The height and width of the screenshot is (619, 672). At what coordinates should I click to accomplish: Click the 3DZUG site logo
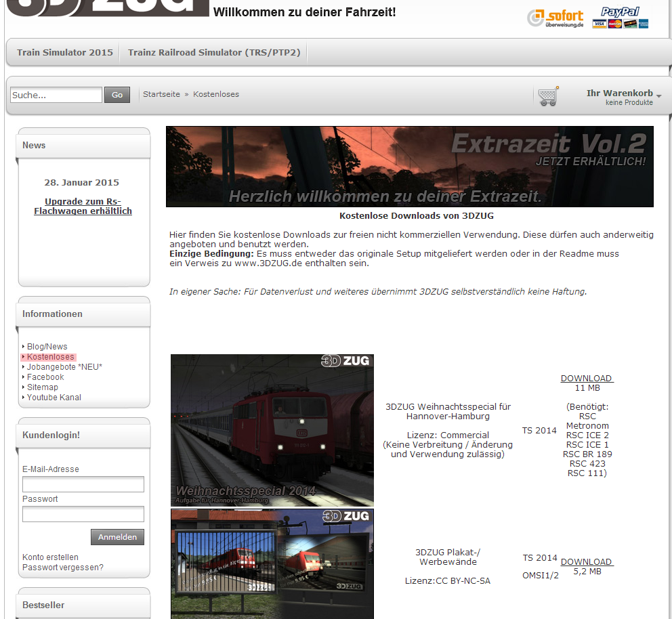pyautogui.click(x=107, y=7)
